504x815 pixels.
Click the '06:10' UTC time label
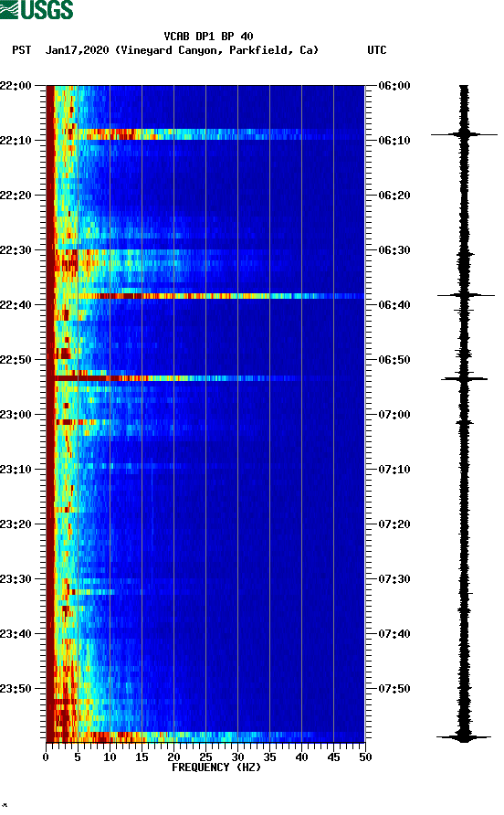tap(394, 141)
